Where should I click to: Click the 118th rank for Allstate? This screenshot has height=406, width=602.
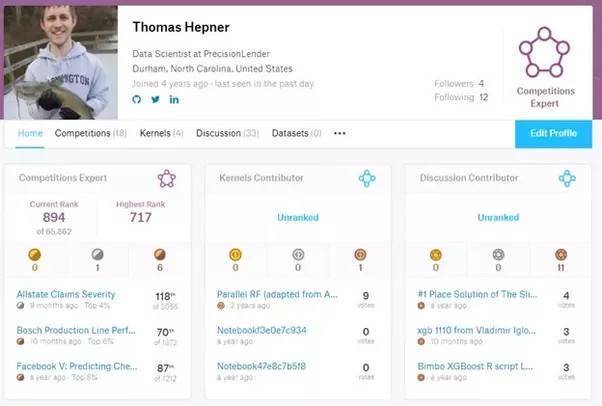click(x=165, y=297)
